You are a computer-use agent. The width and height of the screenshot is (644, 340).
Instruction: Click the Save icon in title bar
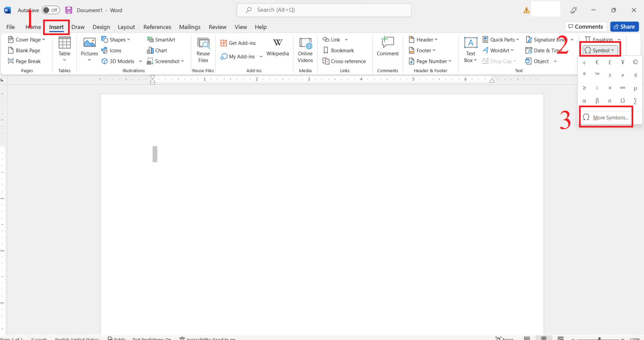coord(69,10)
